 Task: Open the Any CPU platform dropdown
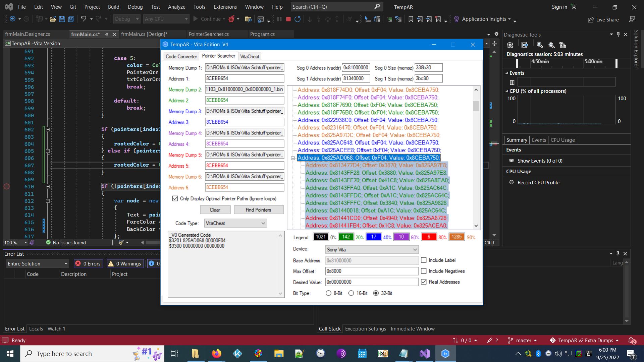coord(166,19)
